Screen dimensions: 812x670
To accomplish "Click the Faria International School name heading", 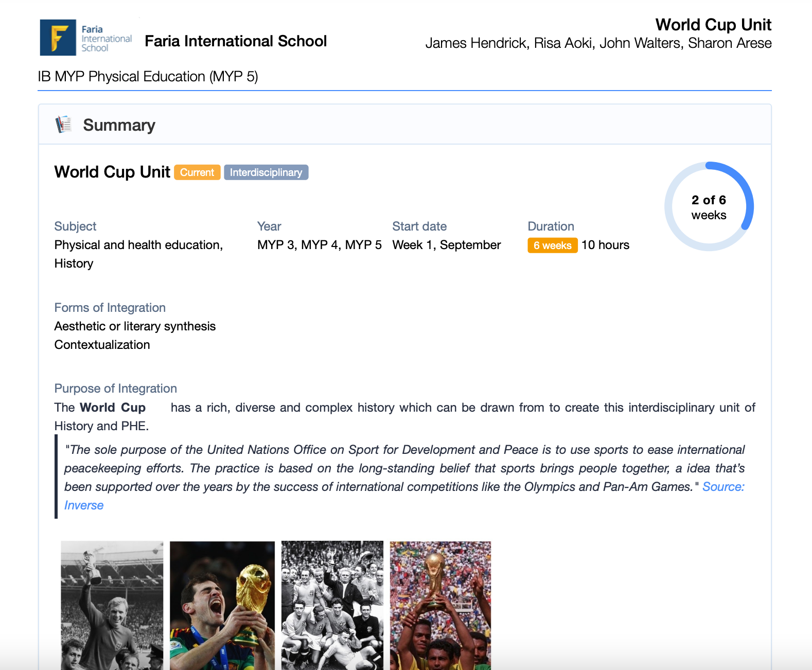I will coord(236,41).
